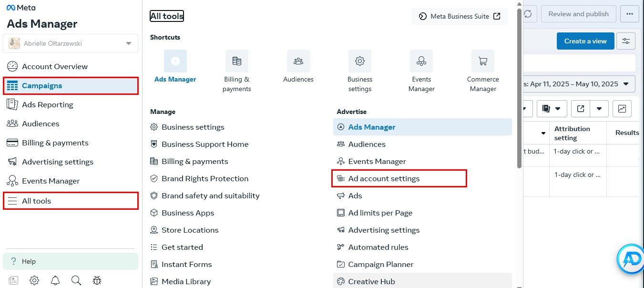
Task: Open Business settings under Manage
Action: click(187, 127)
